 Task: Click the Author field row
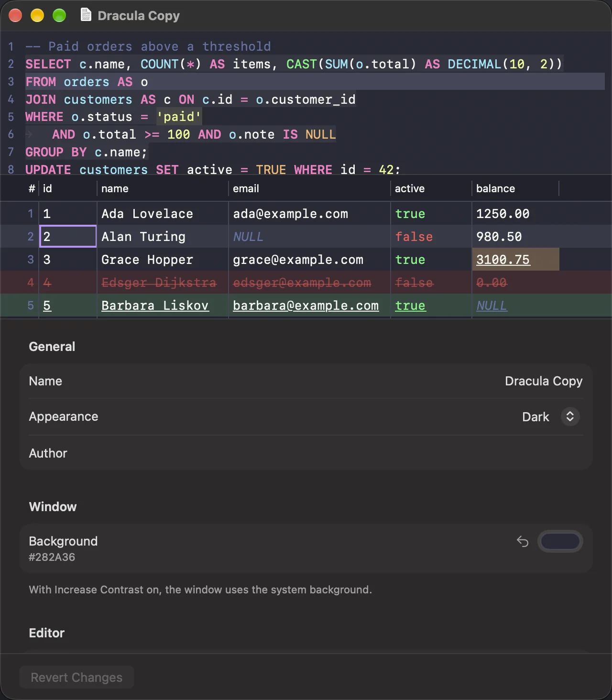(x=306, y=453)
